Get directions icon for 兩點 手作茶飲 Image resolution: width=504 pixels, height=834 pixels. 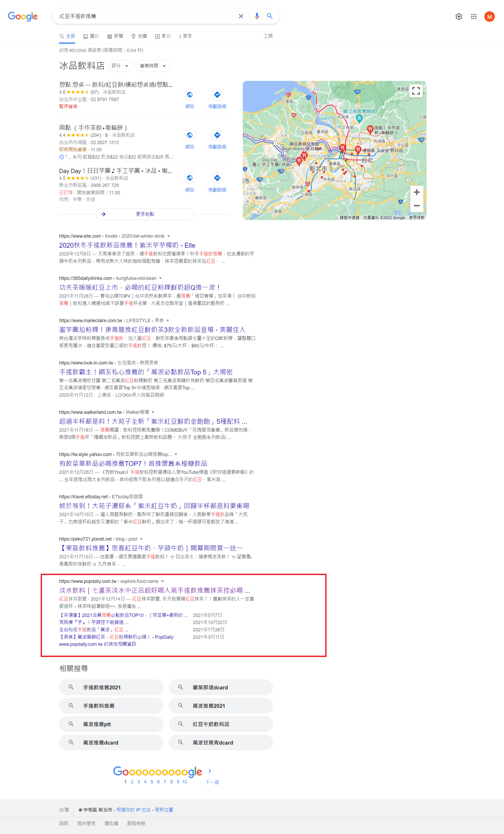coord(217,135)
